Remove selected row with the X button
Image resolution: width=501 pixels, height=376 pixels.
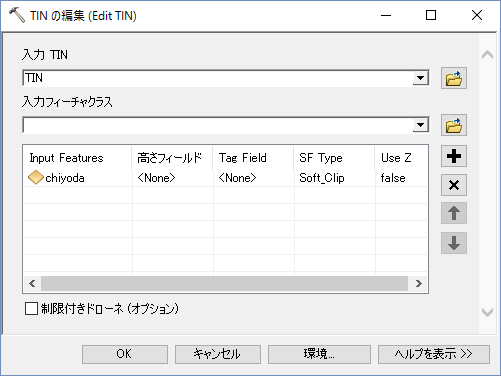[x=454, y=185]
